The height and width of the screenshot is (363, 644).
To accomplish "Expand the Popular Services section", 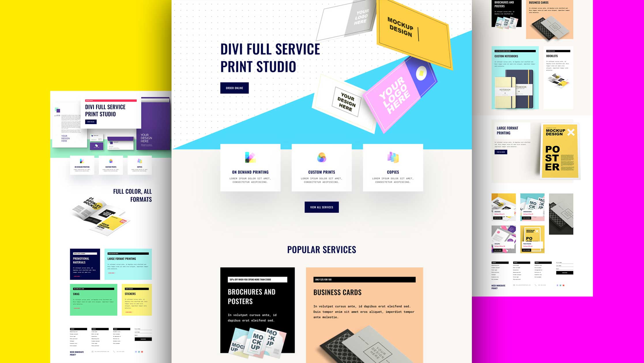I will (321, 249).
